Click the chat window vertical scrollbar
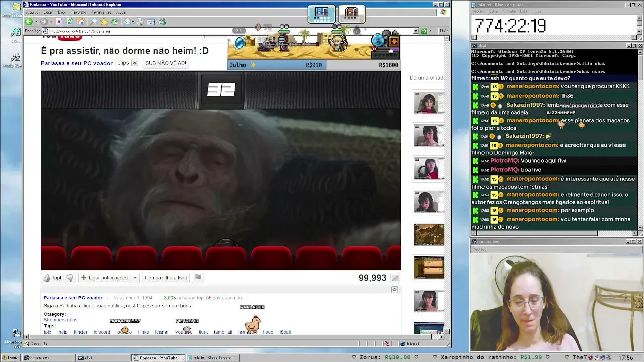 click(x=640, y=139)
